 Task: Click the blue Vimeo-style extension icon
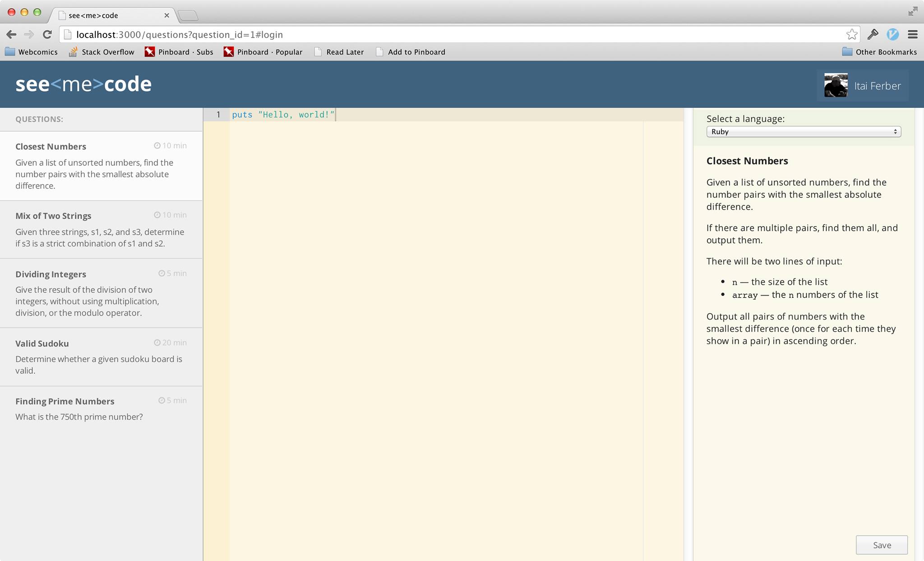[892, 34]
